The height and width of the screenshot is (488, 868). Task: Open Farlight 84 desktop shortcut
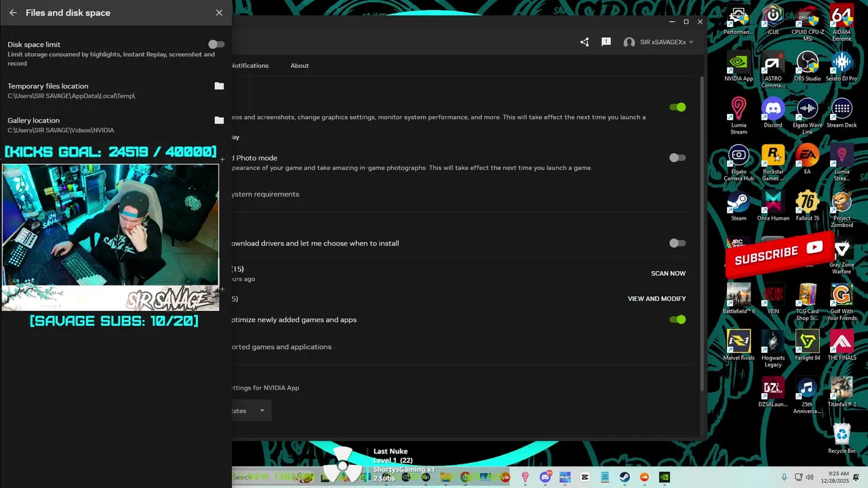[x=808, y=346]
